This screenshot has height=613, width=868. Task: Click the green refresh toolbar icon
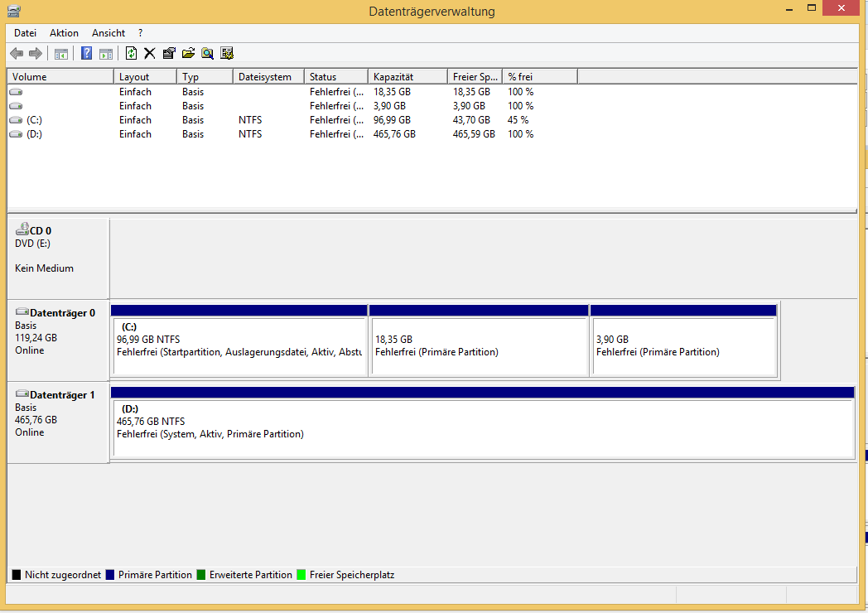click(131, 53)
